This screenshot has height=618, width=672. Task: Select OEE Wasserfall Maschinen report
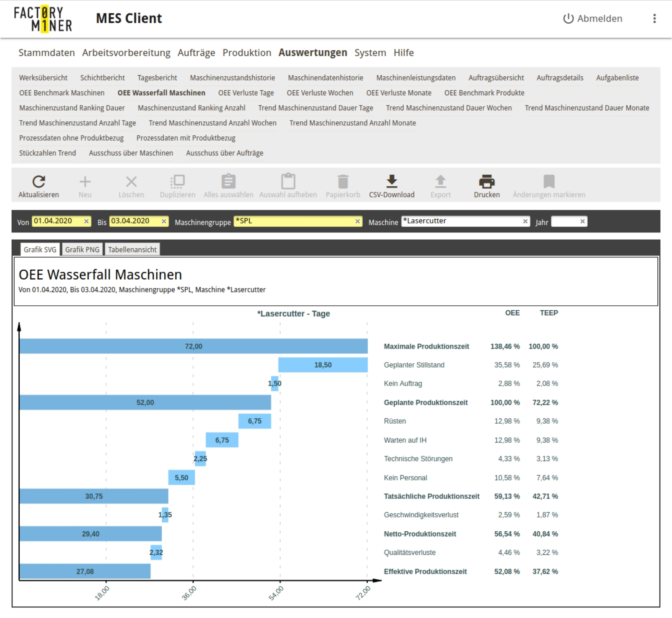click(161, 93)
